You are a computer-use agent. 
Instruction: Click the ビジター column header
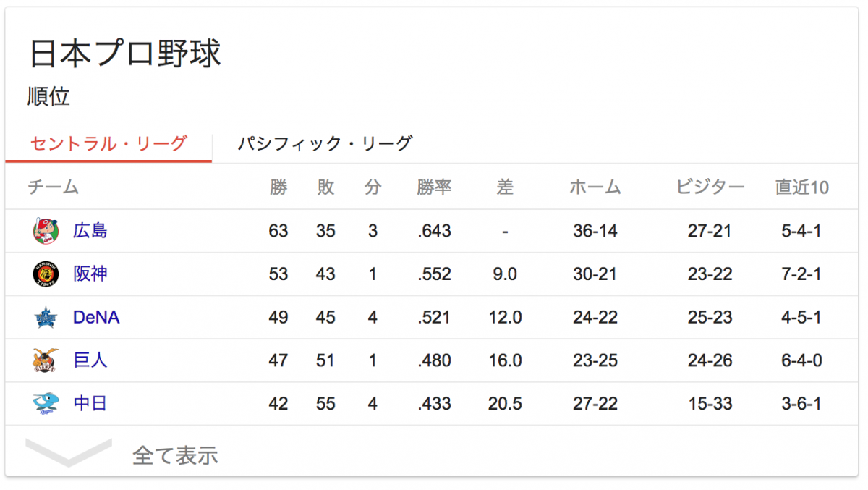pyautogui.click(x=710, y=187)
